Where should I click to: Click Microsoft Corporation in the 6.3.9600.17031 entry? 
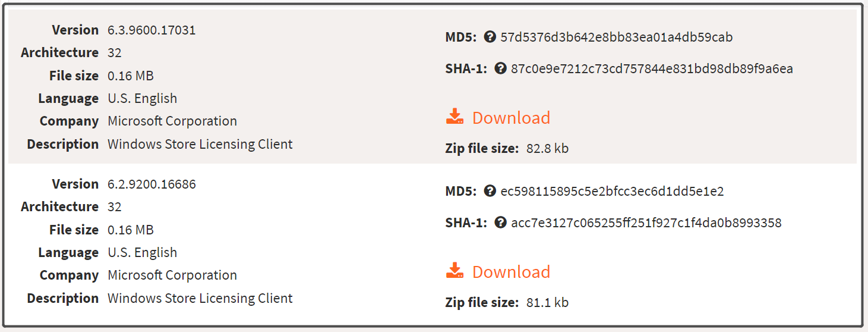pos(172,121)
